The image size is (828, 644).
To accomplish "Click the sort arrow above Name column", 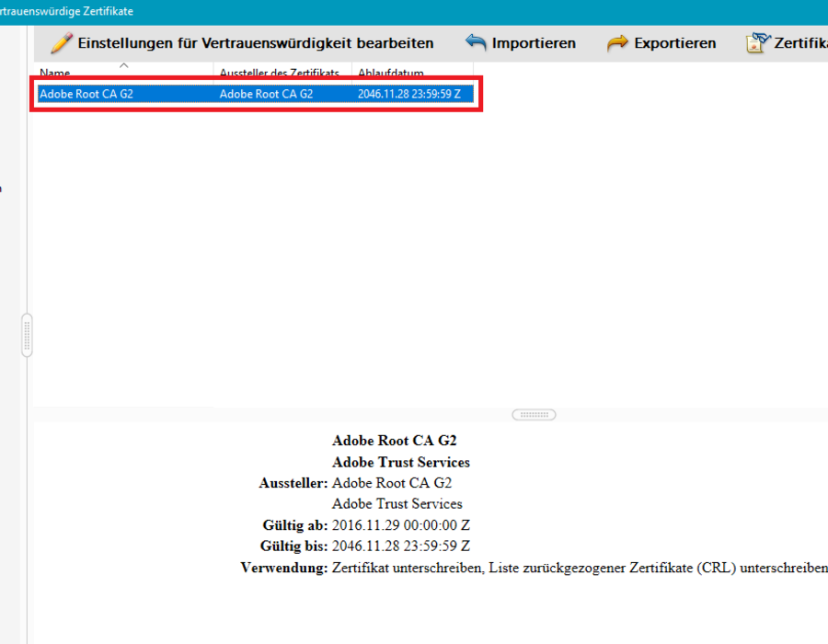I will pos(124,65).
